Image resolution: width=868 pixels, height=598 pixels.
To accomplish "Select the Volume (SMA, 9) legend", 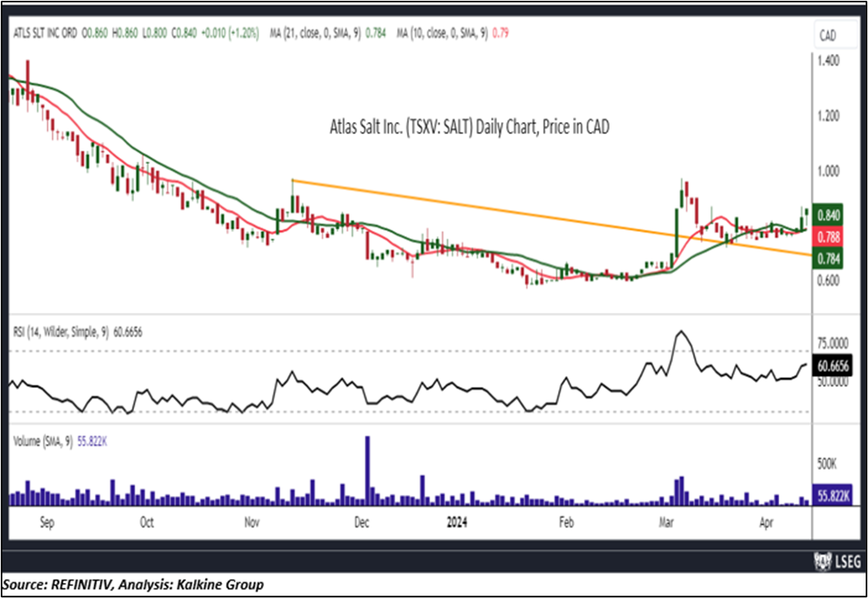I will coord(43,443).
